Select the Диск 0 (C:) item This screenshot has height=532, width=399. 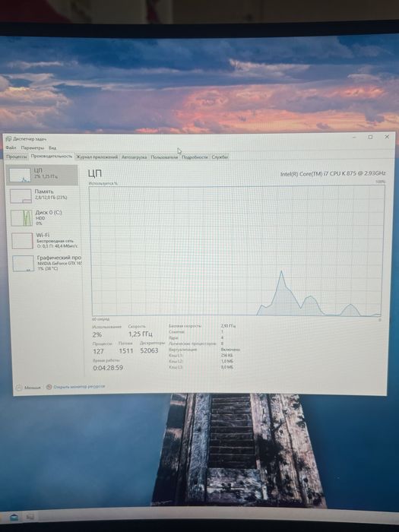coord(43,217)
